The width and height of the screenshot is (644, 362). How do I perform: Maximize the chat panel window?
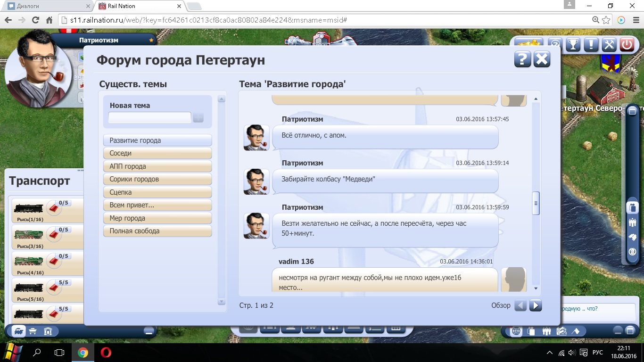[631, 331]
